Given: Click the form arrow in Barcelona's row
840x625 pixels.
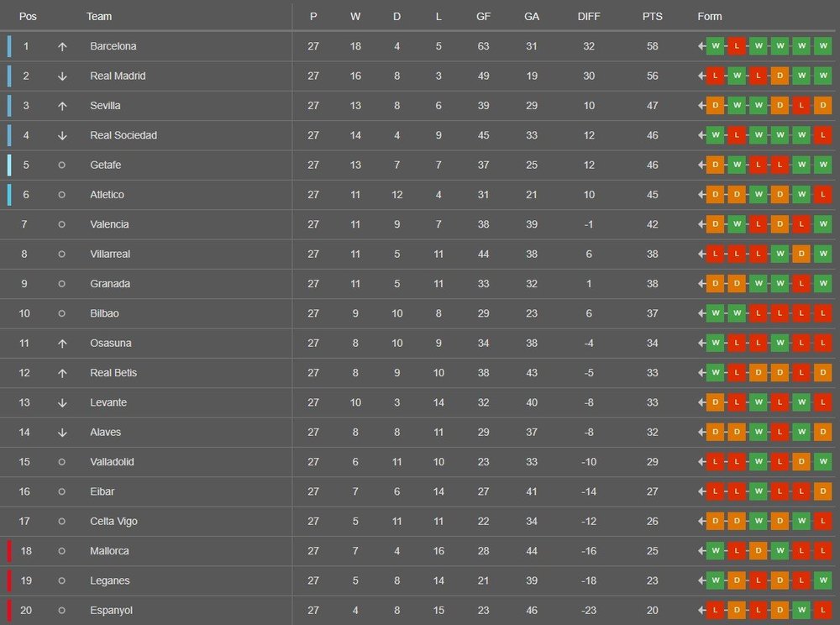Looking at the screenshot, I should [701, 46].
